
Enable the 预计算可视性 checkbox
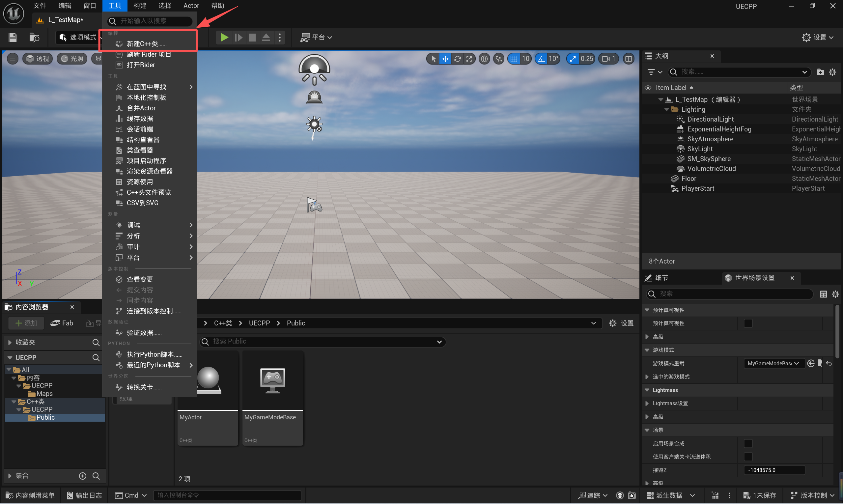pyautogui.click(x=748, y=323)
